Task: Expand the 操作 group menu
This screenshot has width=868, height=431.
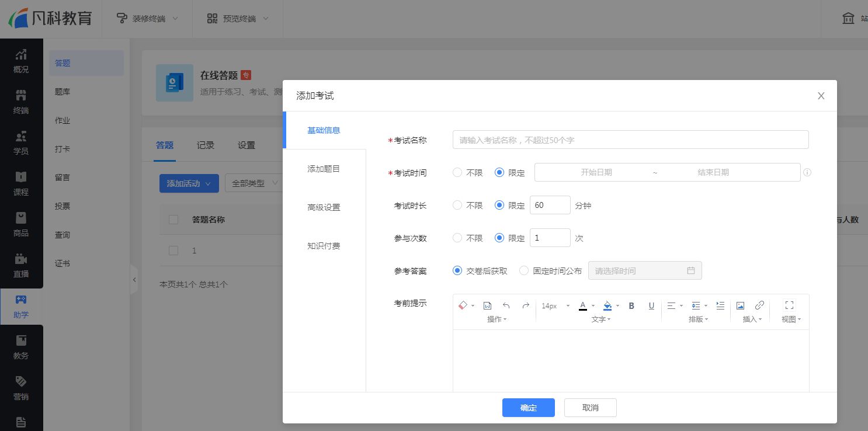Action: (x=497, y=319)
